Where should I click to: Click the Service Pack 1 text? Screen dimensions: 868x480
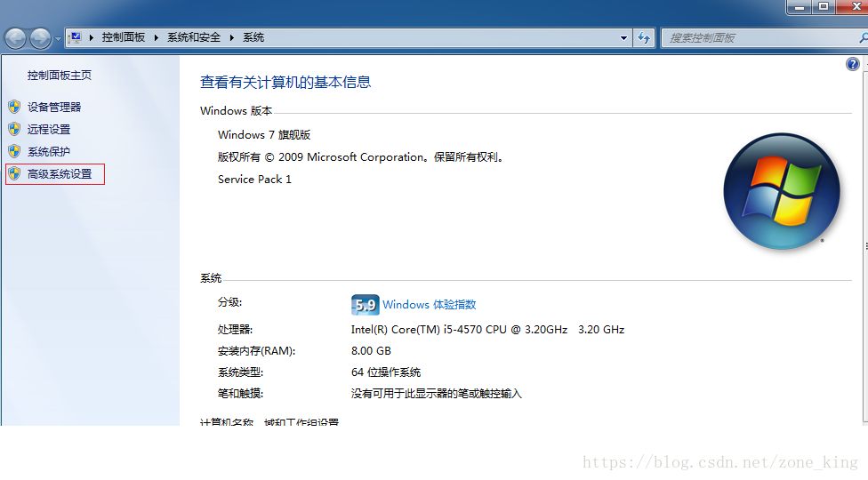pyautogui.click(x=254, y=180)
